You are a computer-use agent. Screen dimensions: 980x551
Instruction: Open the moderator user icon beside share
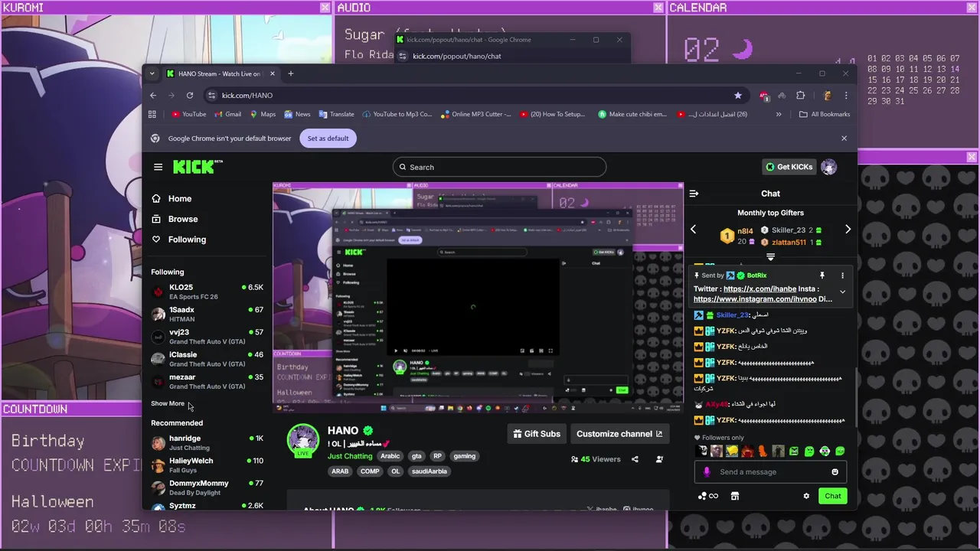(659, 459)
